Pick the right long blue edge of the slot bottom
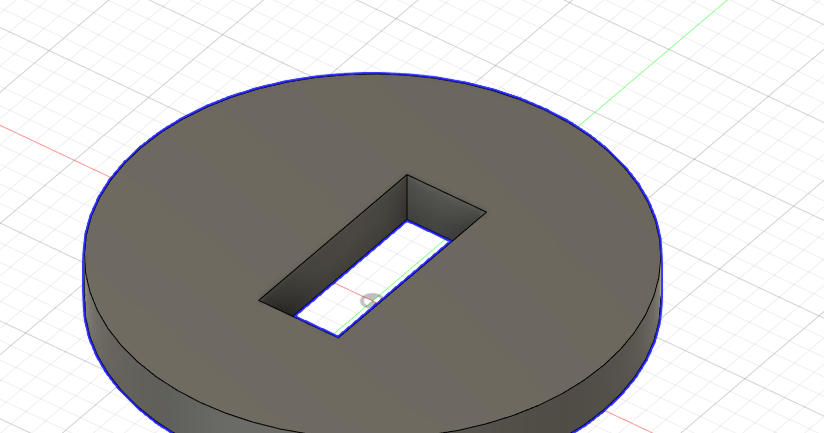Viewport: 824px width, 433px height. (394, 288)
